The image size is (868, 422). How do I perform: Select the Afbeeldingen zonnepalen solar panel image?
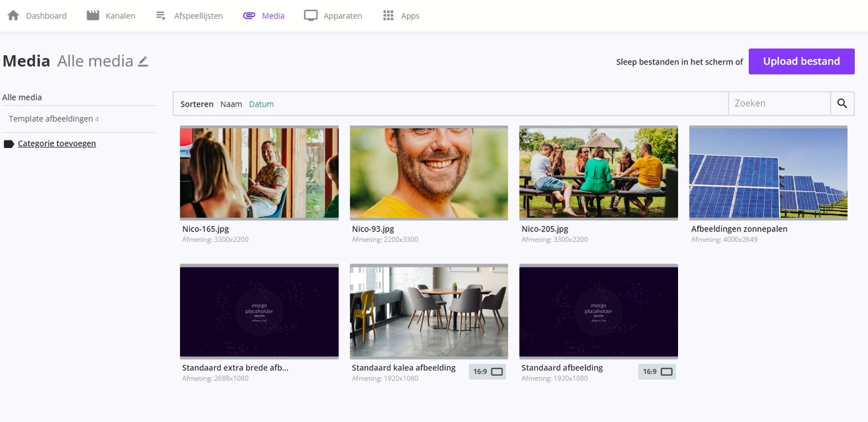768,173
